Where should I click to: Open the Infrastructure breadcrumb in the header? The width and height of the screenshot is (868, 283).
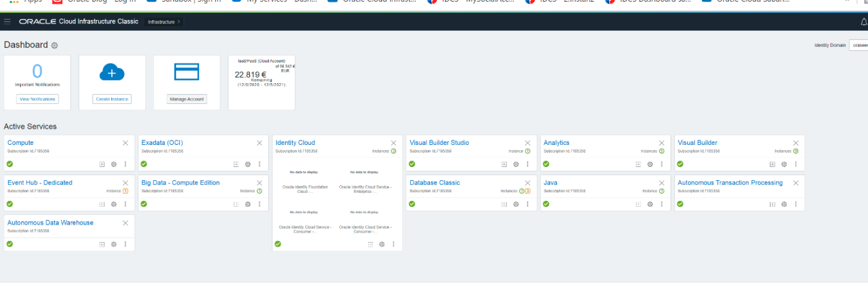(164, 22)
